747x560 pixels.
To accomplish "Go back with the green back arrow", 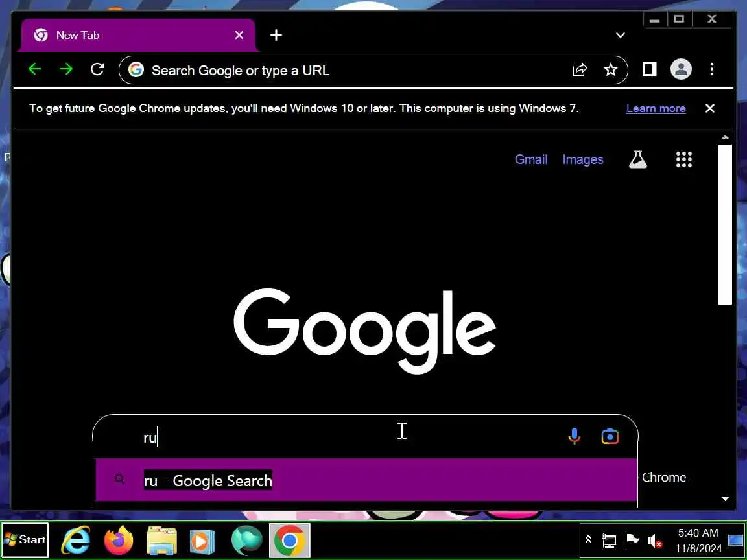I will coord(35,69).
